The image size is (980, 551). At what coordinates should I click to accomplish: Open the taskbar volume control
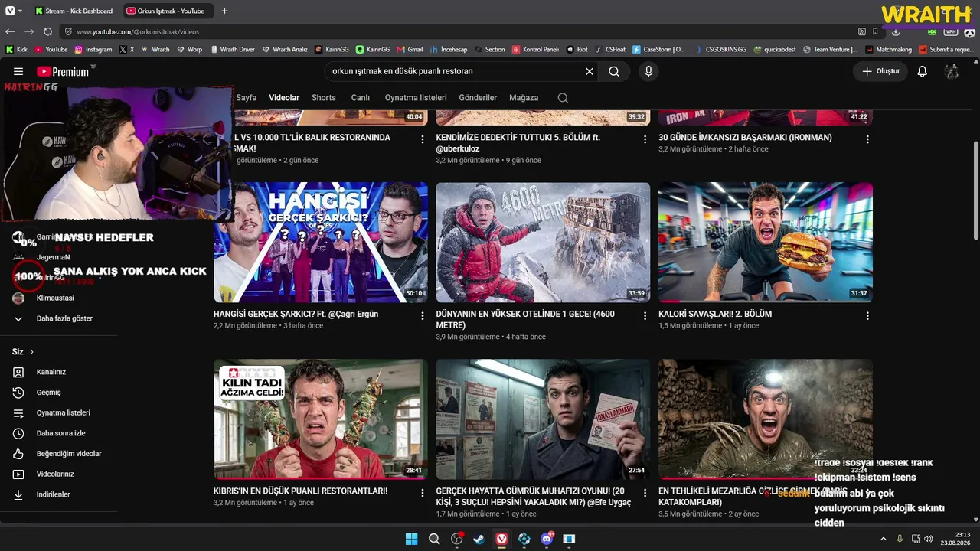pos(929,539)
